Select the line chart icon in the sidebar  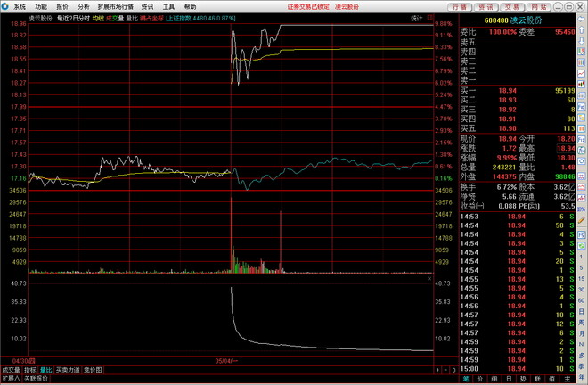tap(582, 73)
